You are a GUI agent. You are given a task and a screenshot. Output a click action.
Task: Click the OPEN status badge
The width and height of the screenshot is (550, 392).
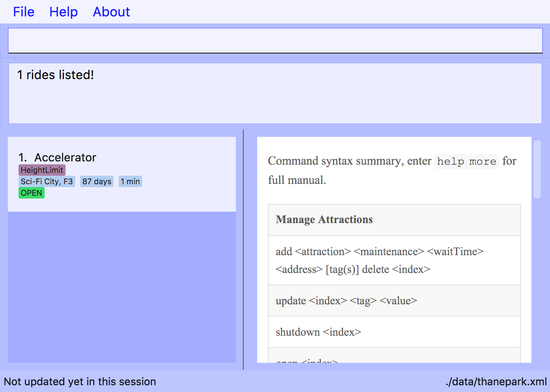pos(31,193)
